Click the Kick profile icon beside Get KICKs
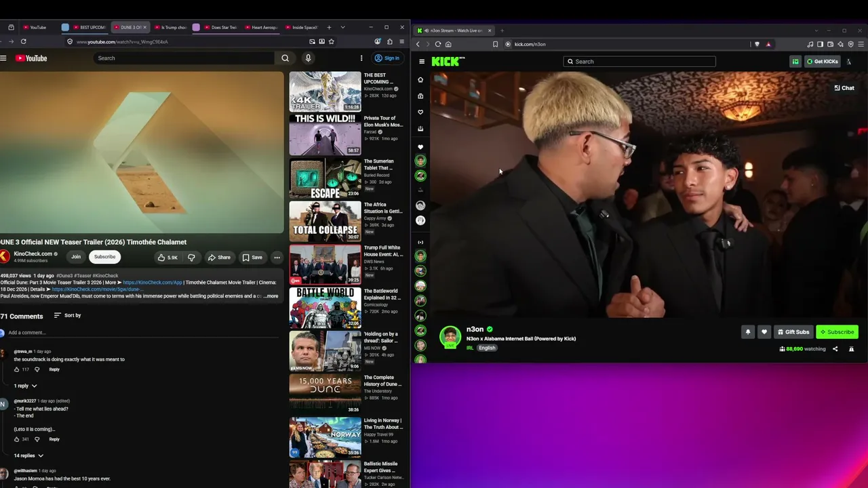Viewport: 868px width, 488px height. (x=848, y=62)
